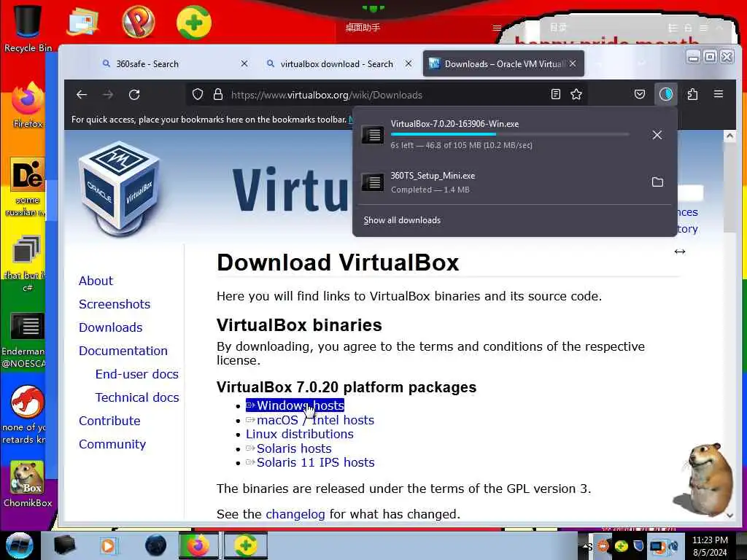Open the De desktop icon

coord(27,187)
